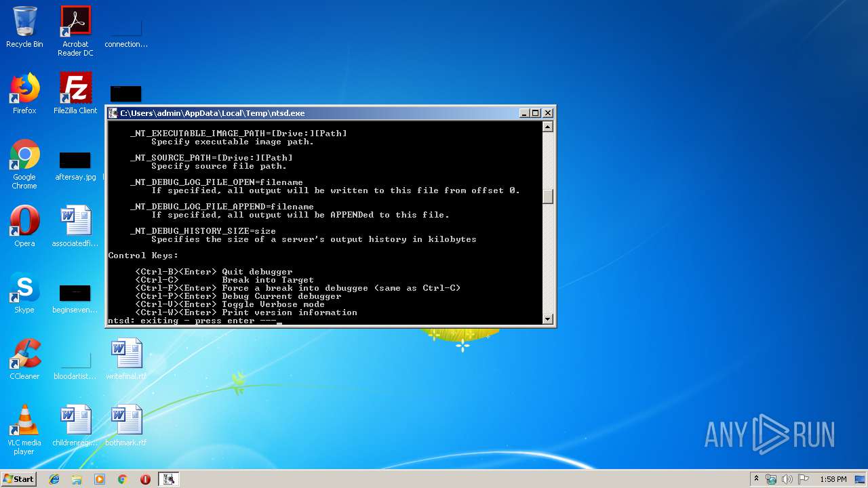868x488 pixels.
Task: Select the childrenregi Word document
Action: (75, 426)
